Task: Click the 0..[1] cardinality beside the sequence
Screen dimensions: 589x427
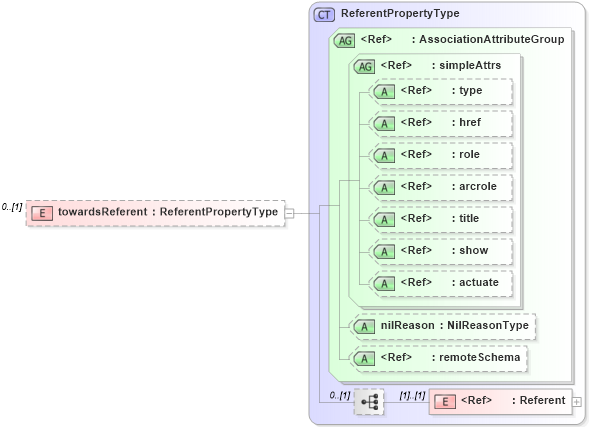Action: pos(340,395)
